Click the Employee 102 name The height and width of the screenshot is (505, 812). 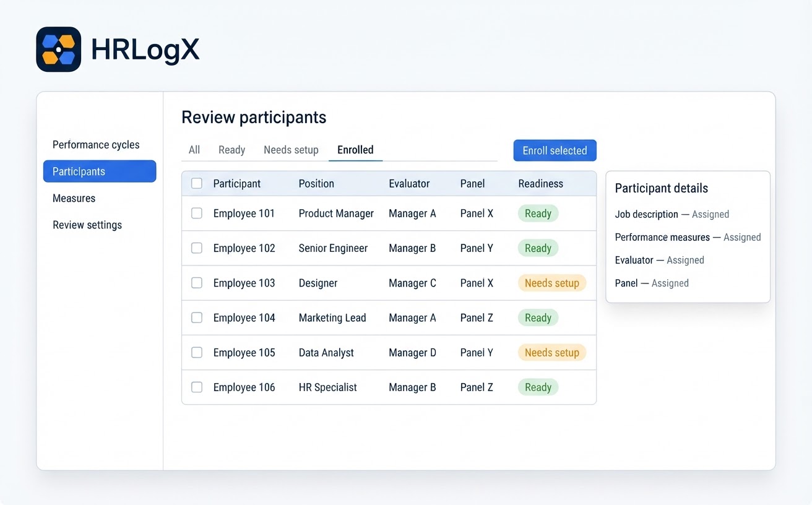pos(244,248)
